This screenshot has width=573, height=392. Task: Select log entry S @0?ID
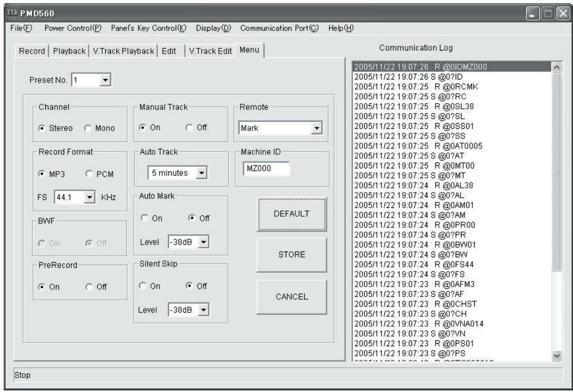click(x=452, y=77)
